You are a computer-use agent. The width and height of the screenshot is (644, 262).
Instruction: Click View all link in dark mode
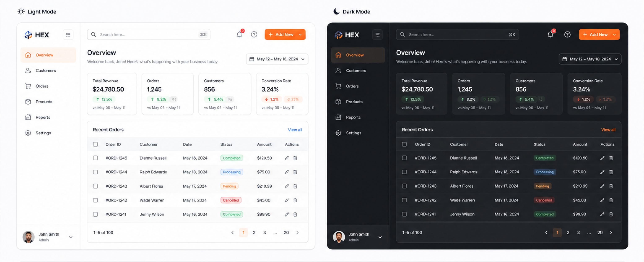tap(608, 130)
